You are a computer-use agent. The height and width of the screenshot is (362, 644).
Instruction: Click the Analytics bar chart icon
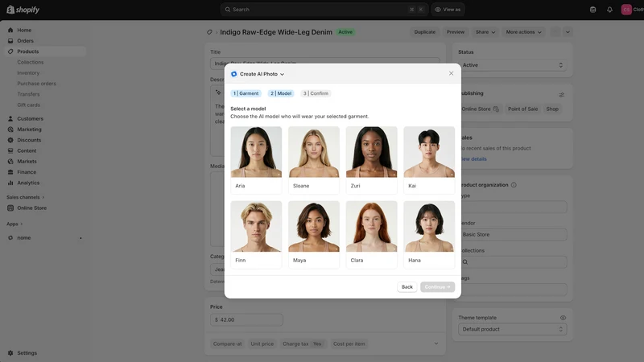point(10,183)
